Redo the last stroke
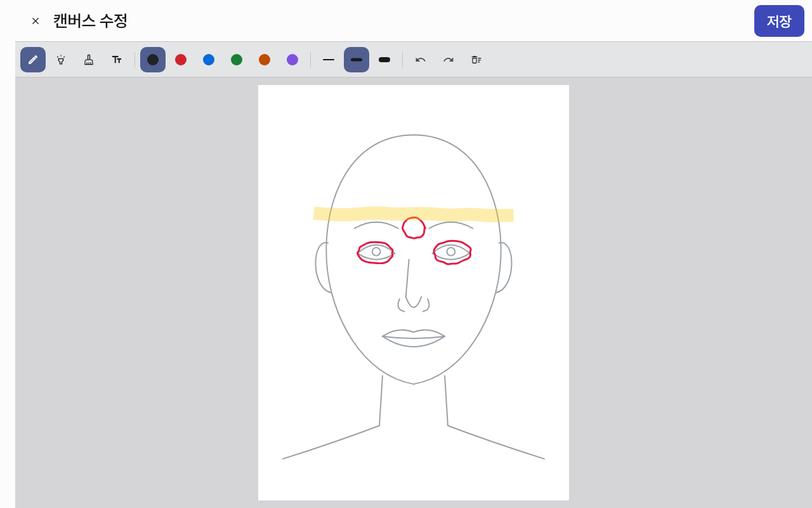 pyautogui.click(x=449, y=60)
